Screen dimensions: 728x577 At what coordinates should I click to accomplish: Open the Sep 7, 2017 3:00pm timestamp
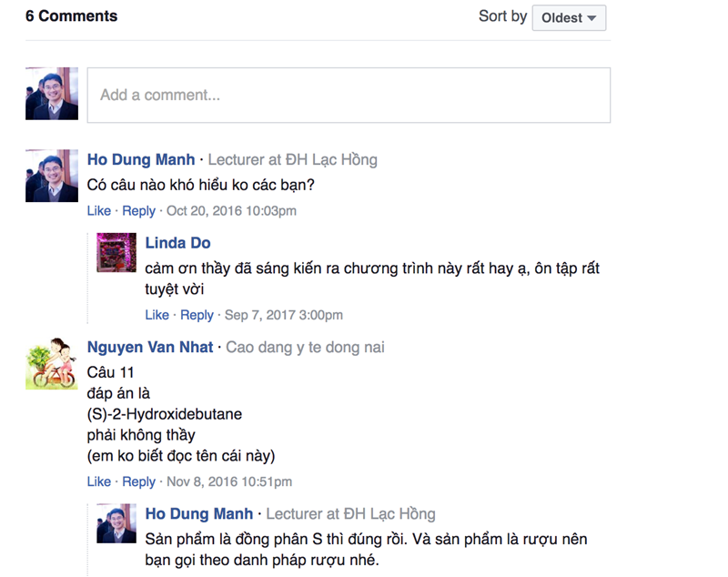[x=284, y=315]
